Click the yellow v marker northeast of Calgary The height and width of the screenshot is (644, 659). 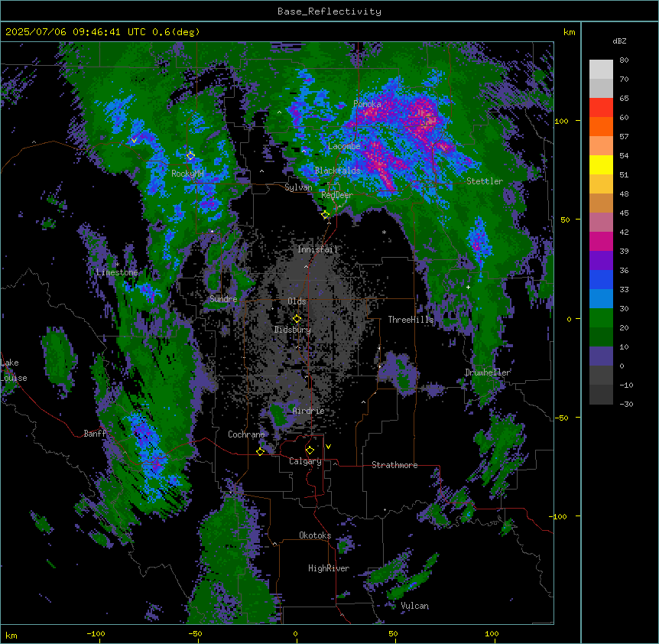pyautogui.click(x=328, y=447)
